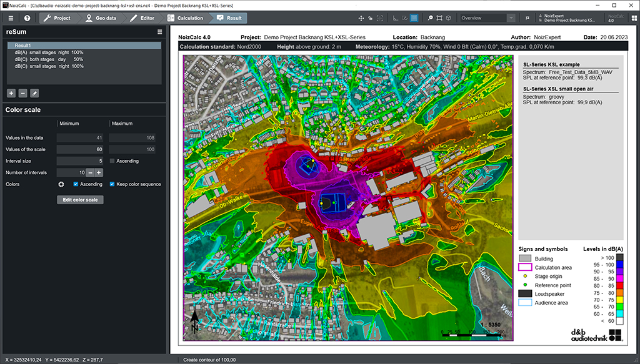Enable the Interval size Ascending checkbox
Viewport: 640px width, 364px height.
coord(112,161)
